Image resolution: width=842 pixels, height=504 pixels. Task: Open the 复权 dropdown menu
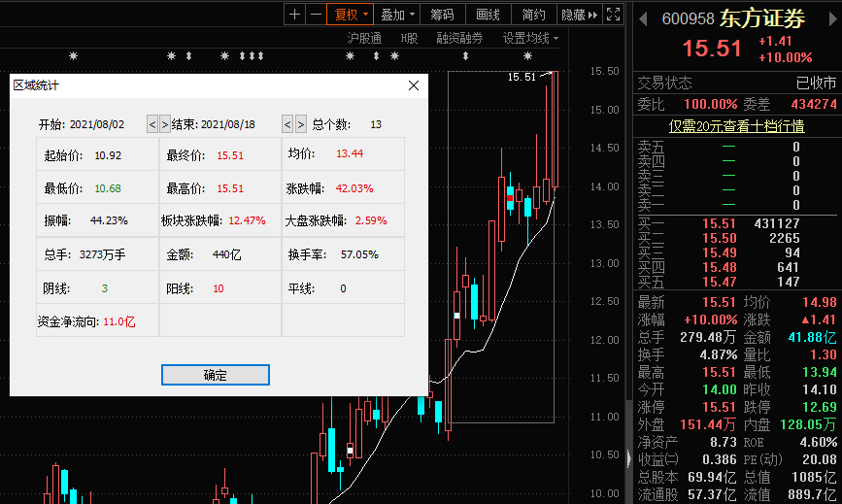tap(352, 15)
